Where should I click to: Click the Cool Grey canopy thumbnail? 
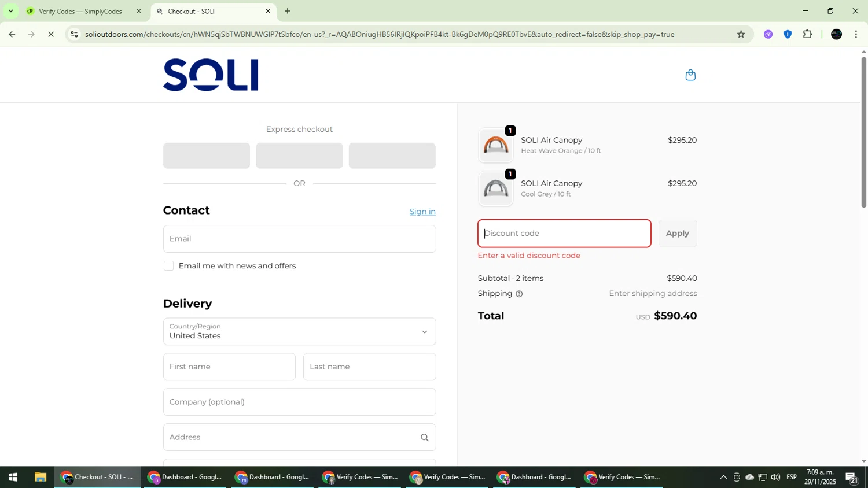tap(496, 188)
